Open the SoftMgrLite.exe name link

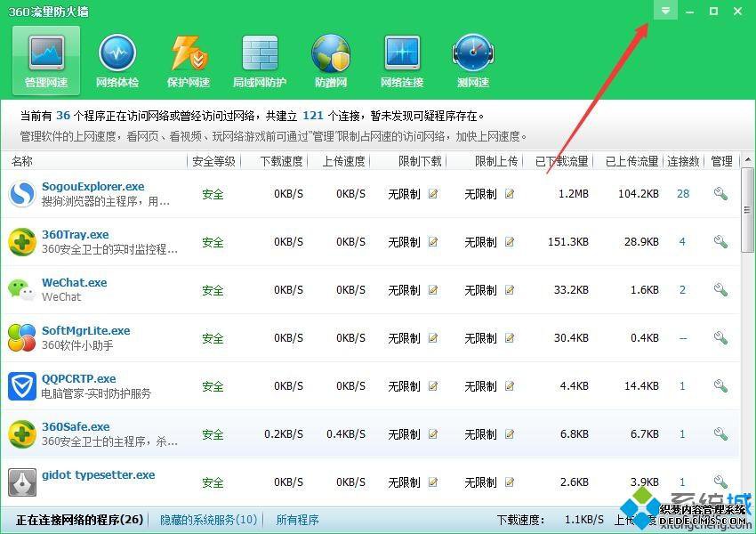85,331
